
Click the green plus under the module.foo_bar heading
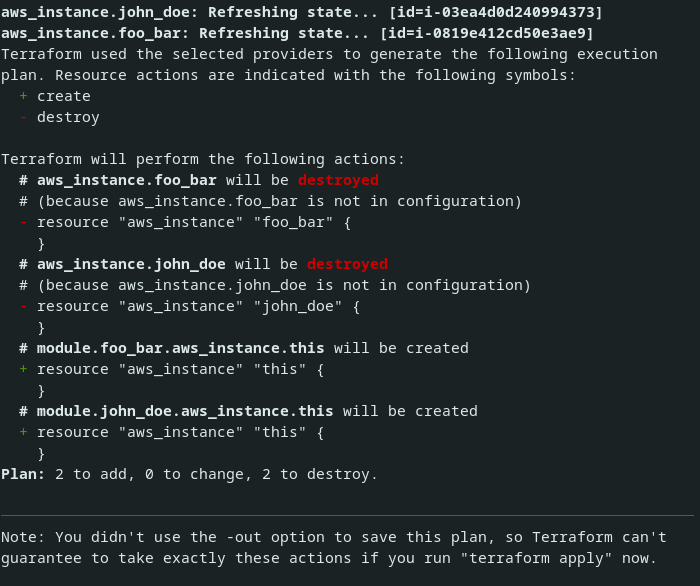23,369
